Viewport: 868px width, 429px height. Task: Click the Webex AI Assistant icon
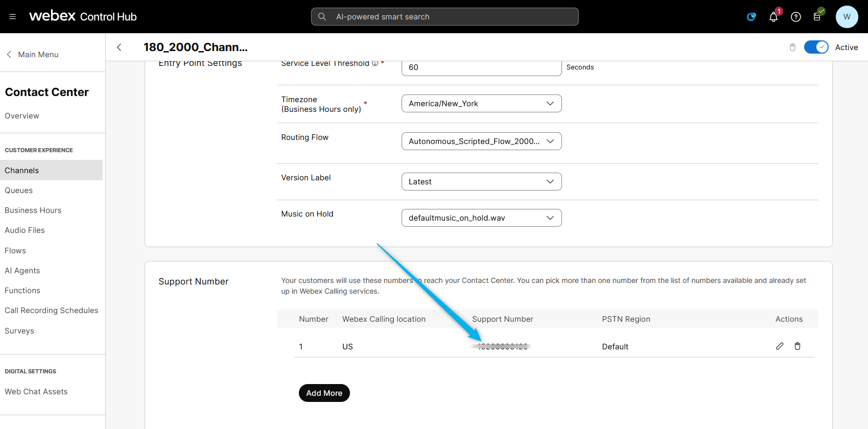tap(751, 17)
